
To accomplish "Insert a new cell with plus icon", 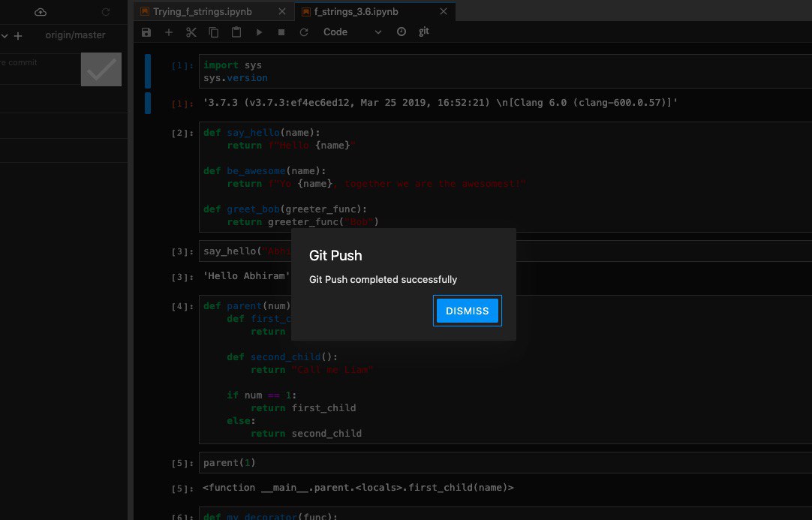I will (x=169, y=32).
